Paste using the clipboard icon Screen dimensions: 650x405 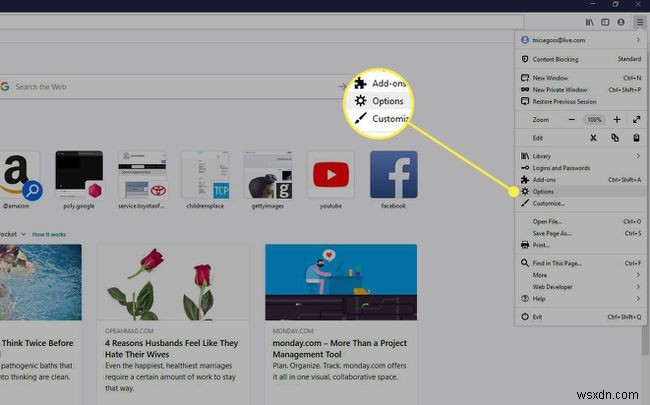click(636, 138)
